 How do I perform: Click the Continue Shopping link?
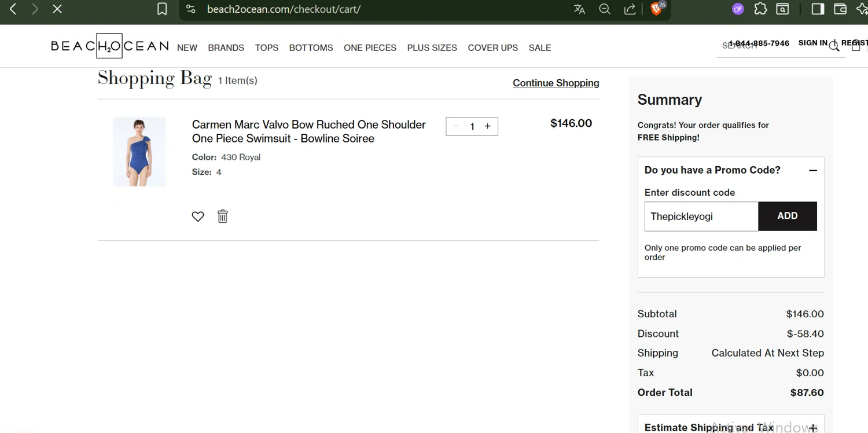tap(556, 83)
